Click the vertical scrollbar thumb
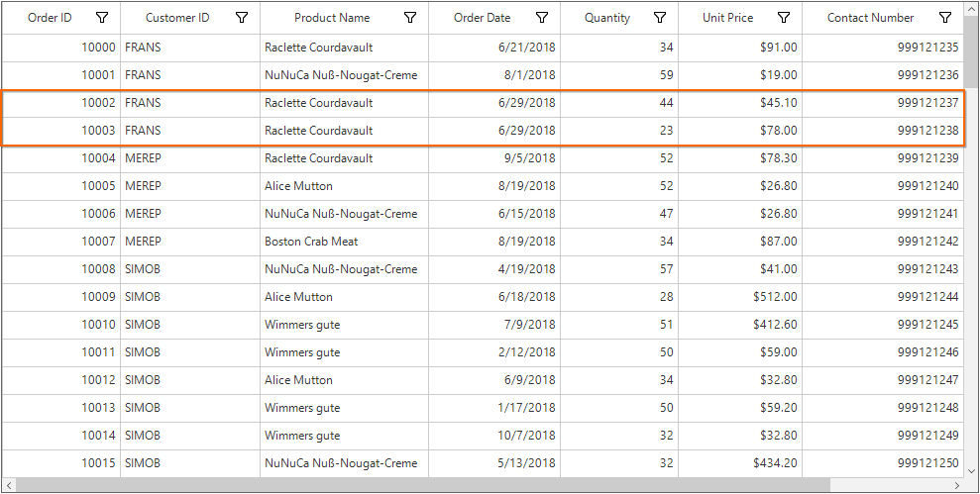The image size is (980, 494). tap(972, 51)
